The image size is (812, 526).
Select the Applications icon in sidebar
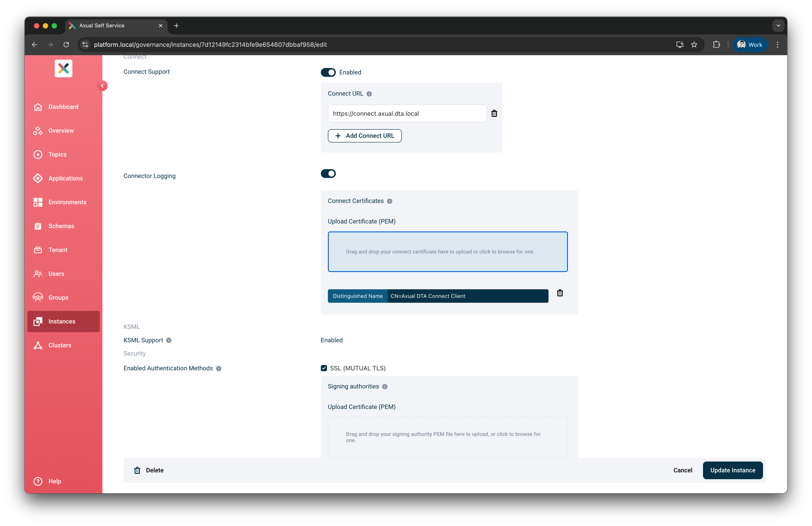click(38, 178)
